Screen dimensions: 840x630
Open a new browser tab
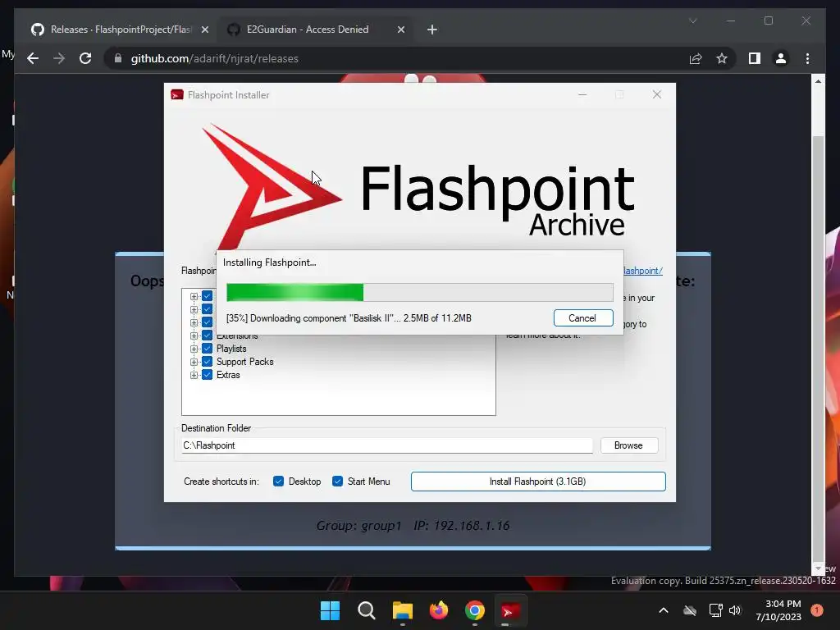[x=431, y=30]
